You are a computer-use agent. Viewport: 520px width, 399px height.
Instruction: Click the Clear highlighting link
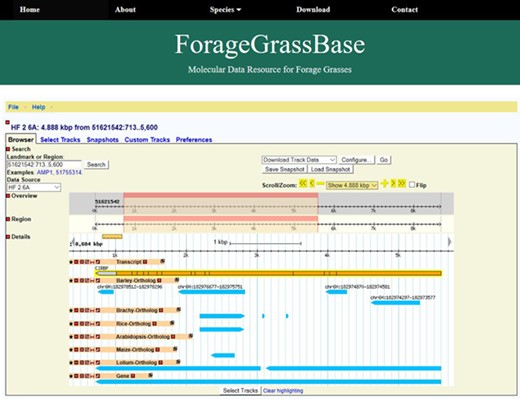(x=283, y=391)
